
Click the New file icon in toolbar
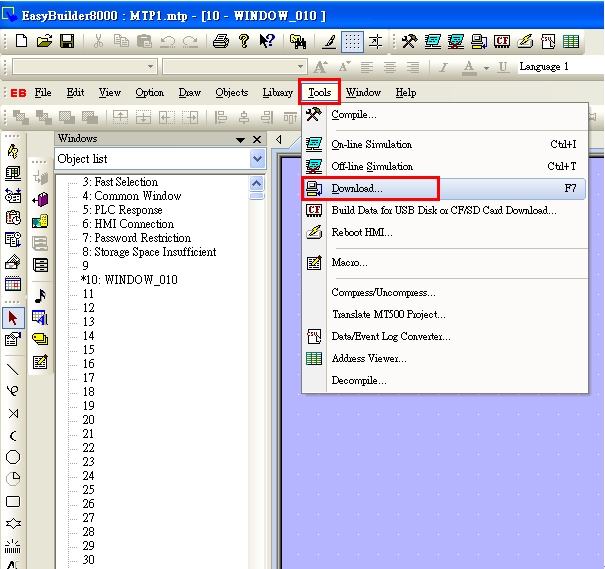click(x=21, y=41)
